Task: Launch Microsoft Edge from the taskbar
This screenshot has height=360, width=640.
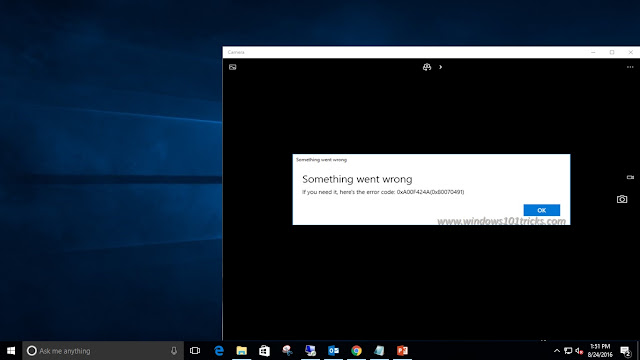Action: click(x=219, y=351)
